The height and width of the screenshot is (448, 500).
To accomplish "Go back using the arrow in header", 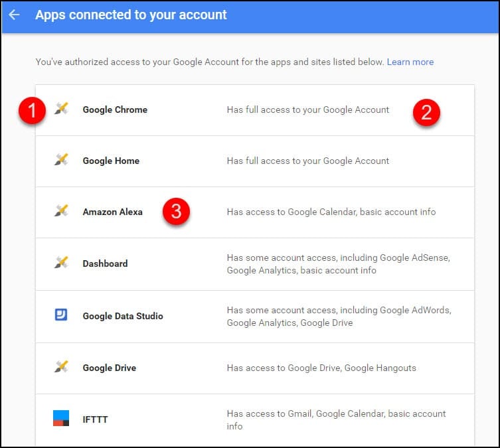I will pos(14,15).
